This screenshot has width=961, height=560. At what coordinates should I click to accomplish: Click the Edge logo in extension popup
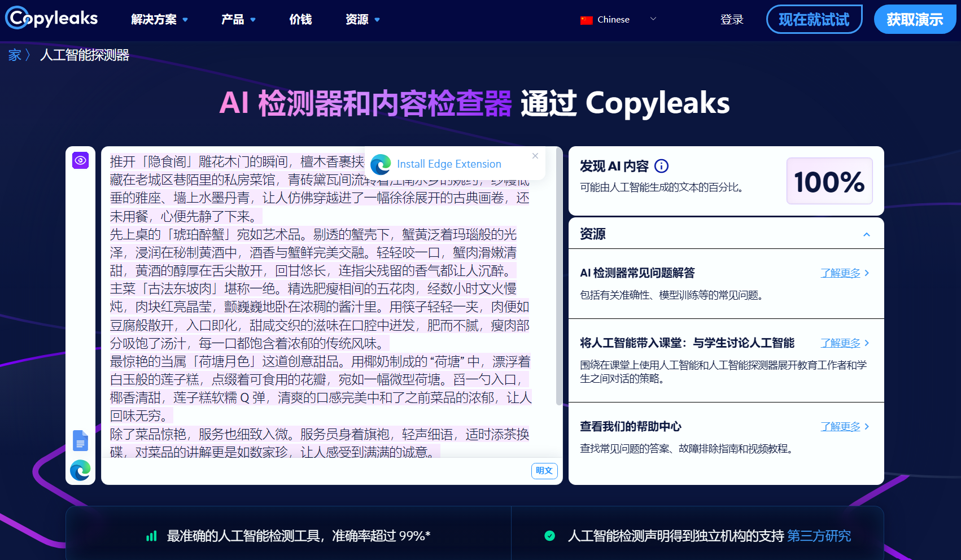tap(381, 164)
